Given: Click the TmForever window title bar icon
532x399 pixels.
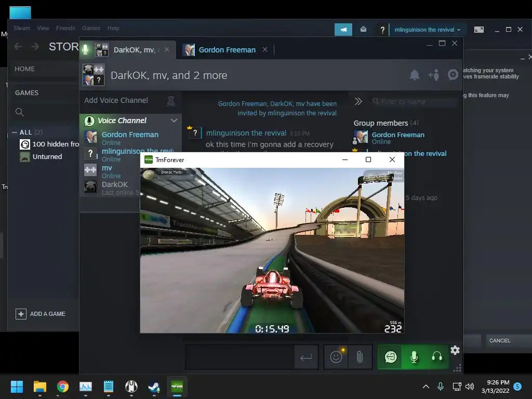Looking at the screenshot, I should 148,160.
